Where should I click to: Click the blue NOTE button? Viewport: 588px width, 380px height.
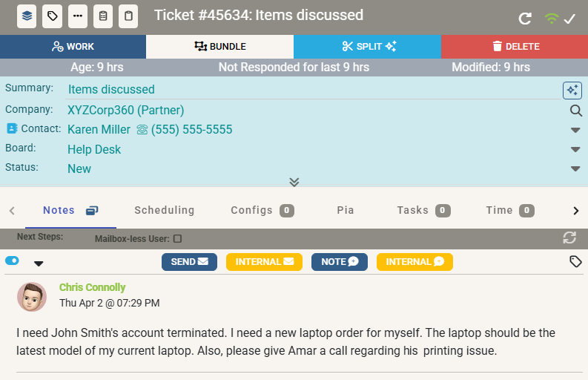pyautogui.click(x=340, y=262)
